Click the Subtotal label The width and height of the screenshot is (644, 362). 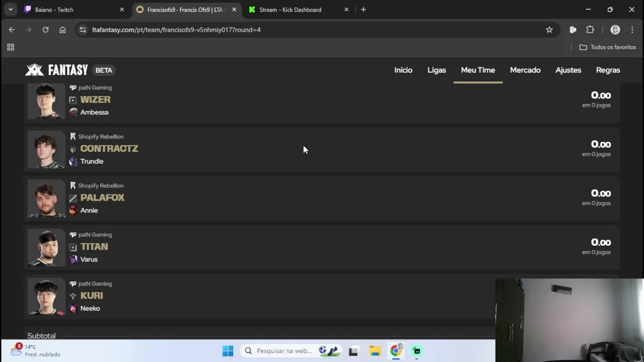(41, 336)
